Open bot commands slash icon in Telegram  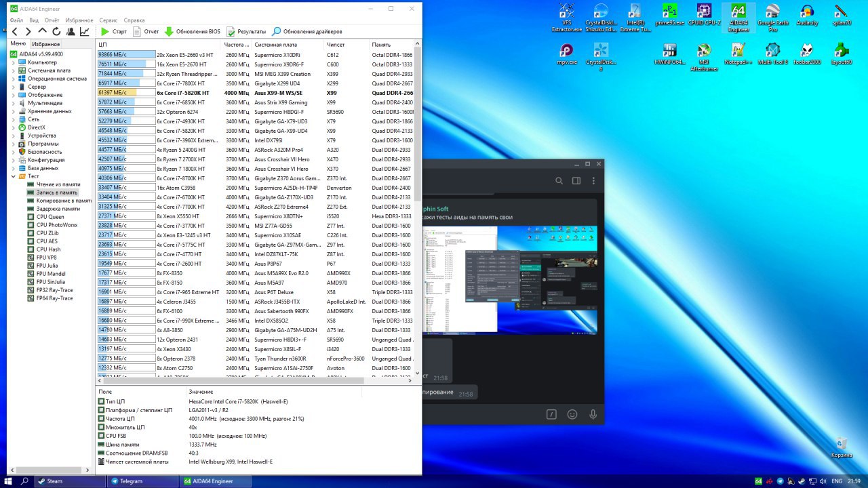[552, 414]
